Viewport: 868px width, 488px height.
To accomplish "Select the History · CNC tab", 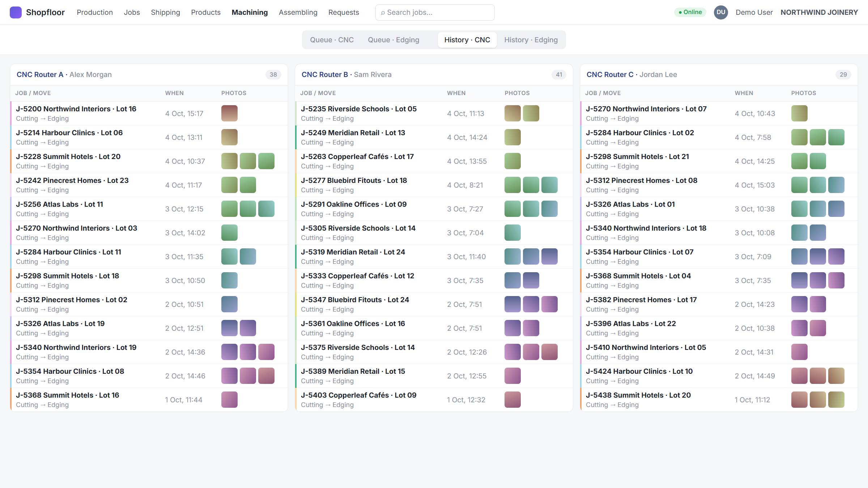I will 467,40.
